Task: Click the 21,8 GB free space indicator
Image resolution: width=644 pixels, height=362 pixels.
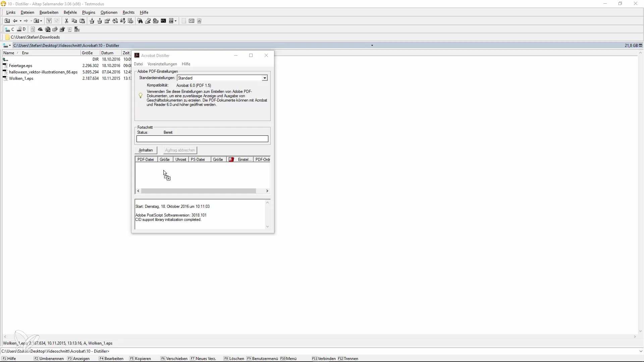Action: (x=631, y=45)
